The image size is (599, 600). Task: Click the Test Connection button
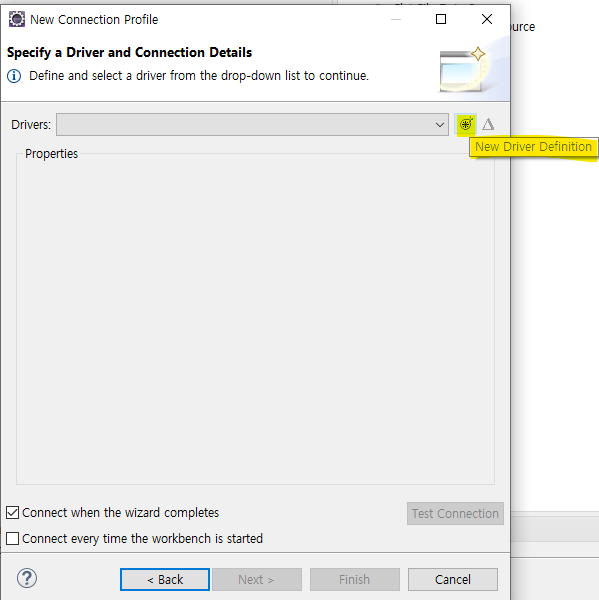coord(455,514)
